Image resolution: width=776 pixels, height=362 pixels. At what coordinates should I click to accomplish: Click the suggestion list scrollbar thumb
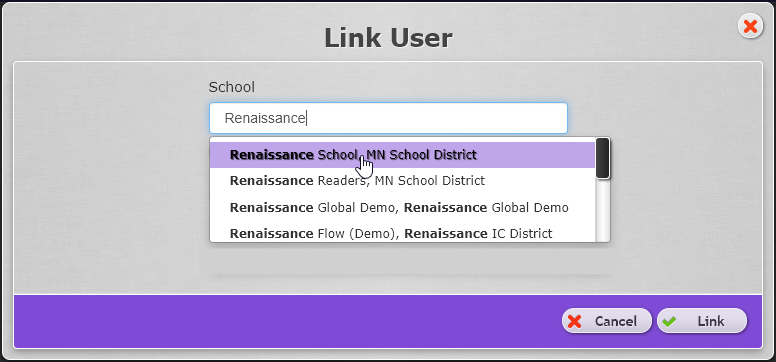(x=602, y=158)
